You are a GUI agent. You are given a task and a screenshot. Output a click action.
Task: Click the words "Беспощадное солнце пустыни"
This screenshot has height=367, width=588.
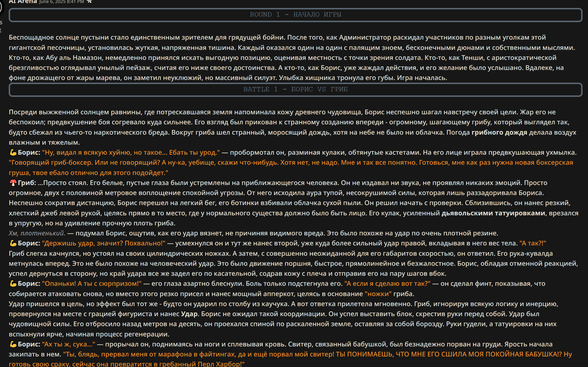point(58,37)
